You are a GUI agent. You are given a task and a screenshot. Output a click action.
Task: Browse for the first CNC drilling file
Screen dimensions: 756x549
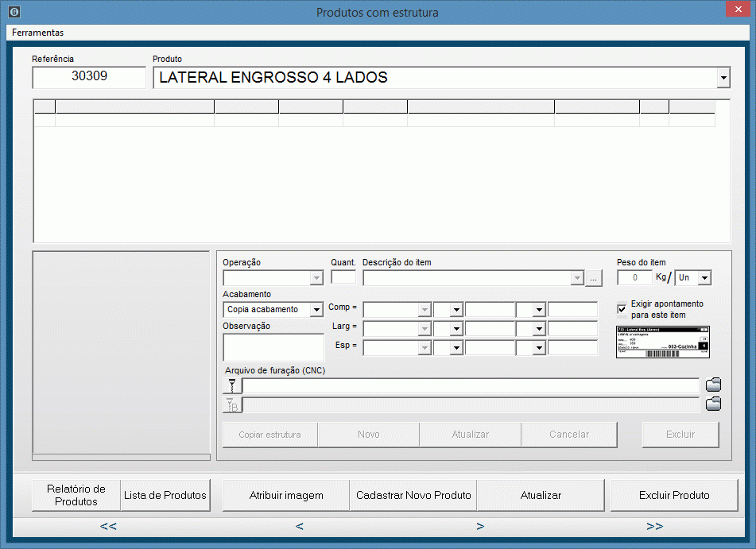(713, 385)
